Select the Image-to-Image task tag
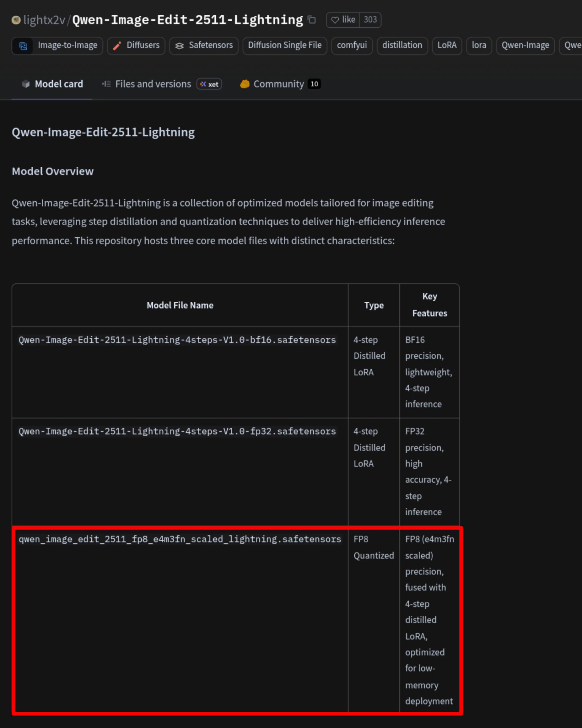The image size is (582, 728). coord(57,45)
